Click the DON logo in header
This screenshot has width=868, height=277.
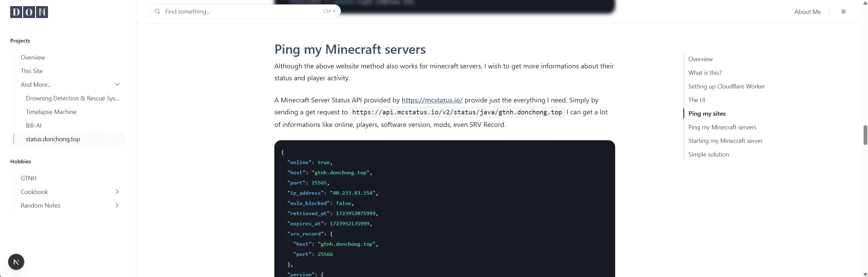[x=29, y=12]
